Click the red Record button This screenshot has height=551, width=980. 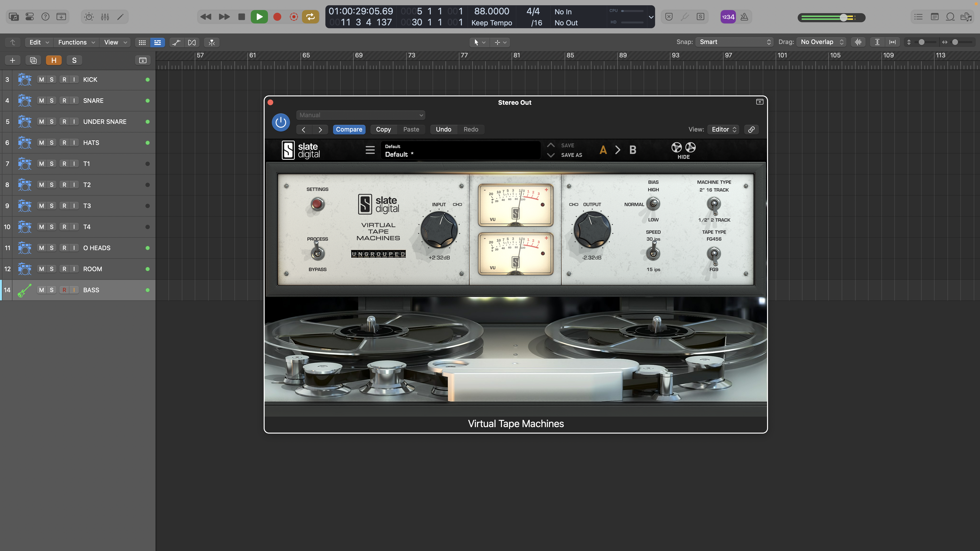click(x=277, y=17)
